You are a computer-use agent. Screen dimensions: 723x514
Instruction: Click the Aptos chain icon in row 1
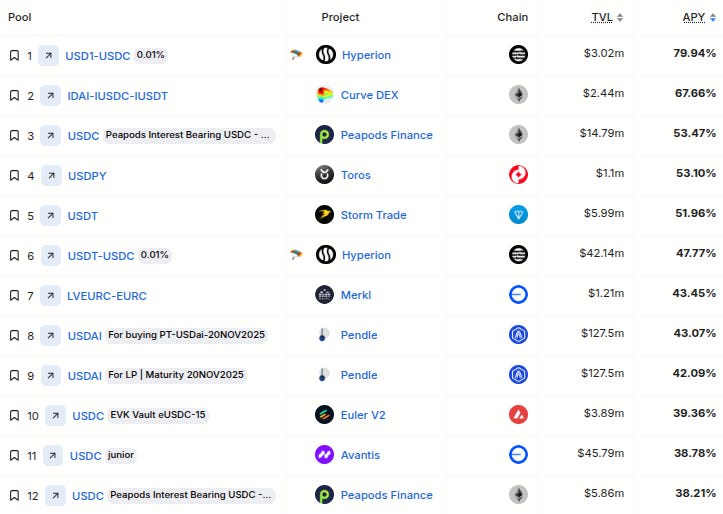pyautogui.click(x=518, y=54)
